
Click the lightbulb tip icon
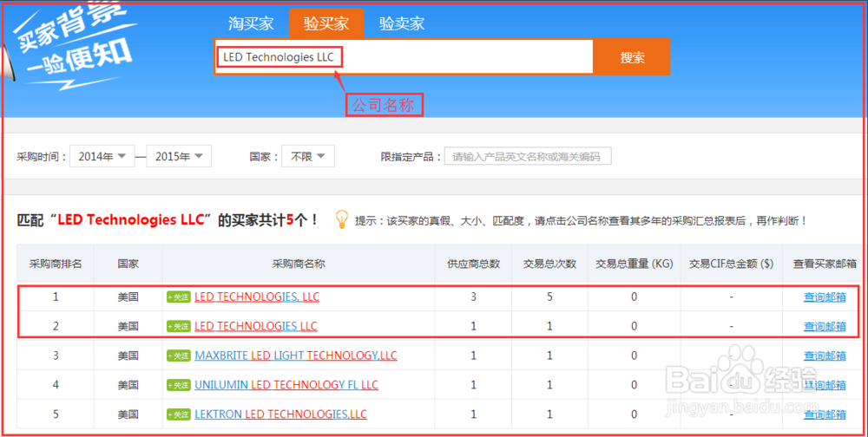[x=341, y=219]
